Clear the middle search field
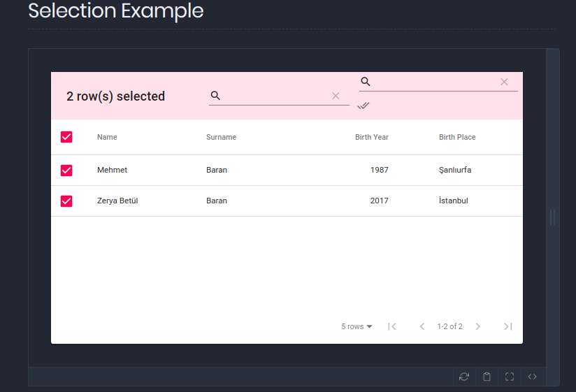This screenshot has height=392, width=576. pyautogui.click(x=336, y=96)
